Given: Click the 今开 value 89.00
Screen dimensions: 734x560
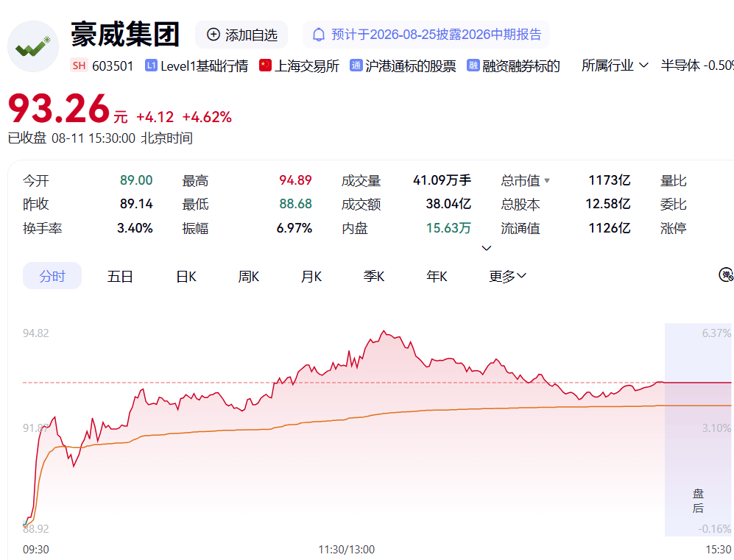Looking at the screenshot, I should point(136,180).
